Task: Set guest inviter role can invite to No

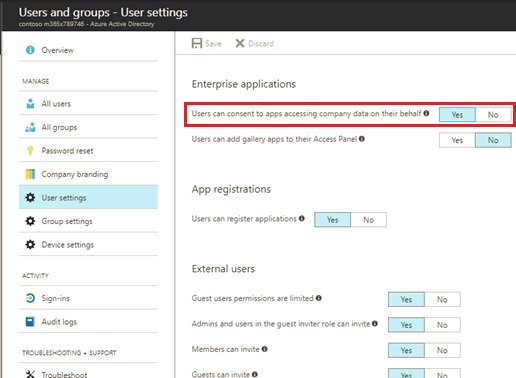Action: pyautogui.click(x=442, y=325)
